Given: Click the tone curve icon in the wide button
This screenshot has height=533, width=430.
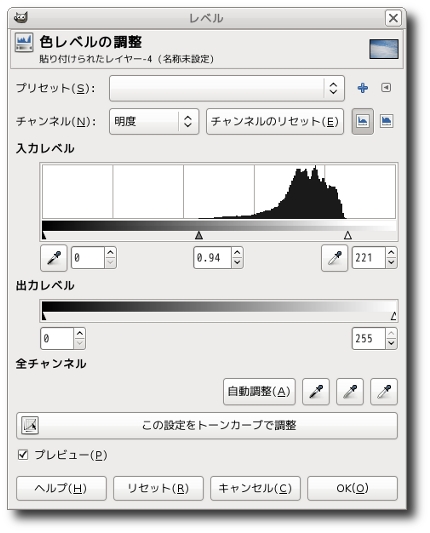Looking at the screenshot, I should point(30,425).
